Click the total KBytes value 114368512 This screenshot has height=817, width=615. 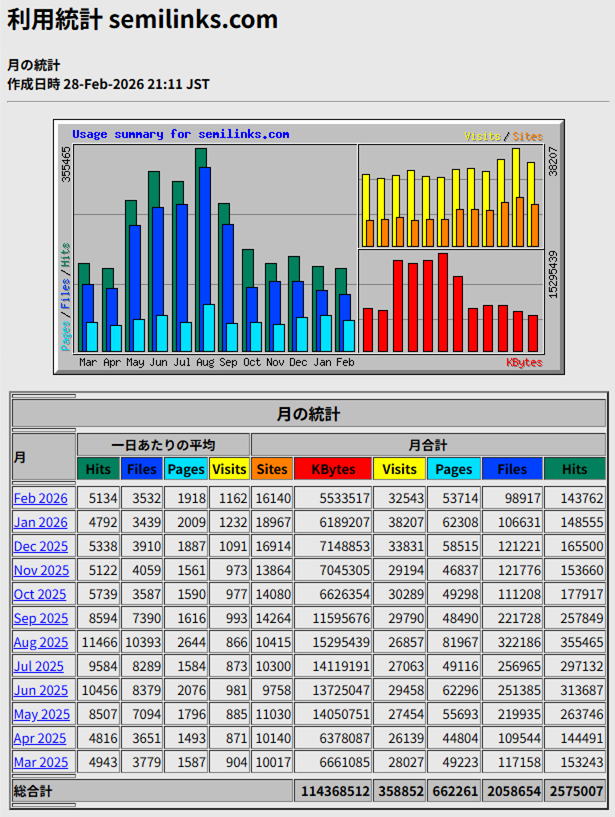pyautogui.click(x=333, y=791)
